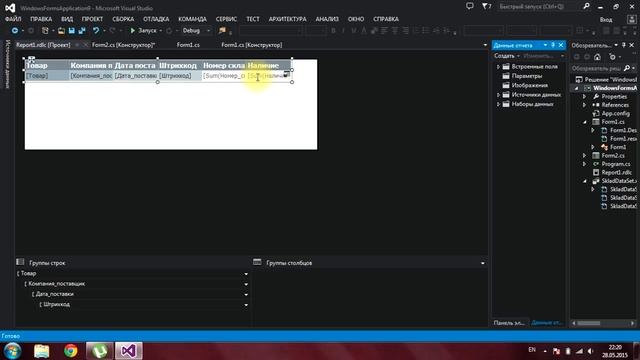The height and width of the screenshot is (360, 640).
Task: Open Google Chrome from the taskbar
Action: tap(71, 351)
